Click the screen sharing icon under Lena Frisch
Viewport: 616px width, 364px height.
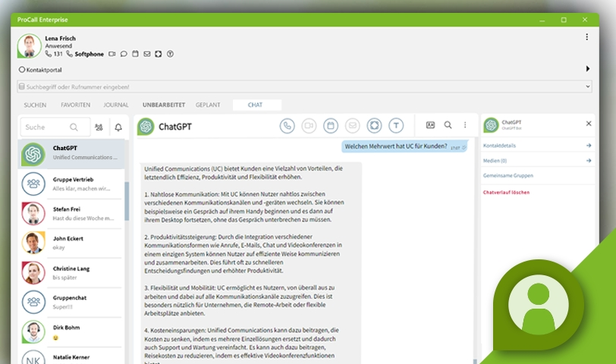coord(159,54)
